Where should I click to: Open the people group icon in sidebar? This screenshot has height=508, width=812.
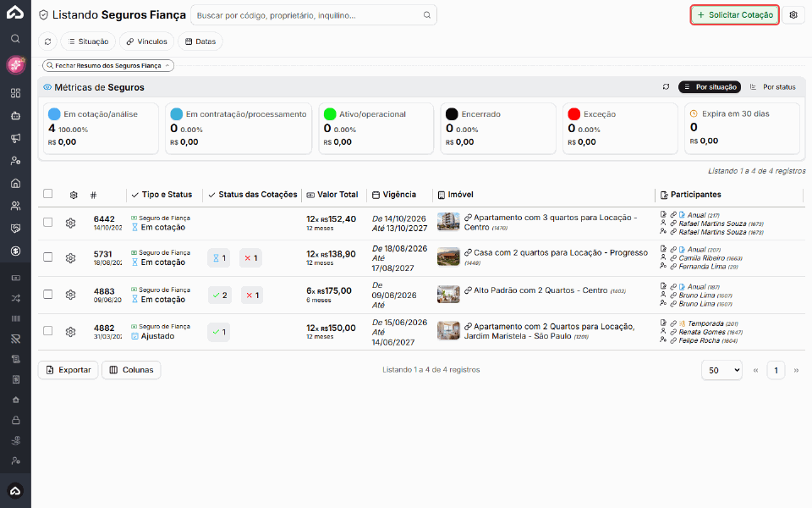pyautogui.click(x=15, y=206)
